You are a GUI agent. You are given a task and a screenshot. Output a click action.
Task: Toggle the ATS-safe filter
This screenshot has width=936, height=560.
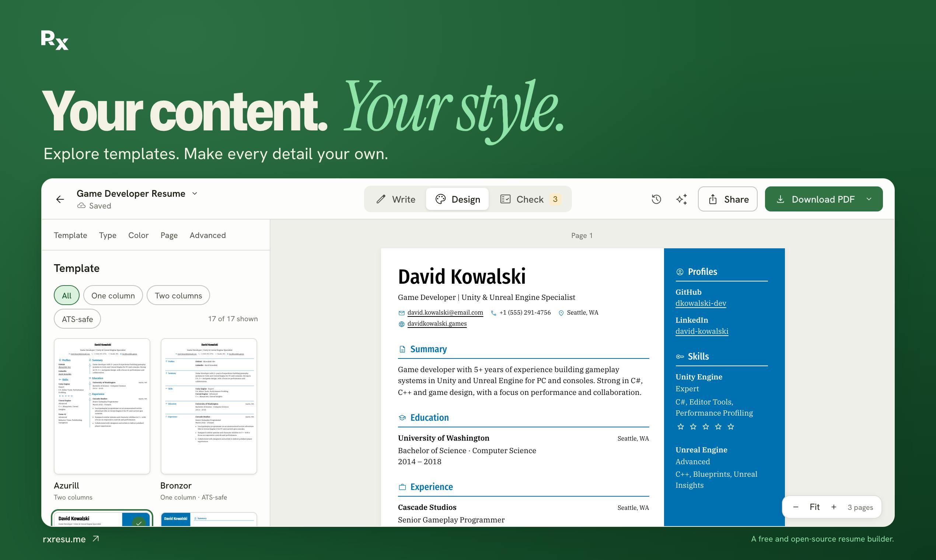click(x=77, y=319)
